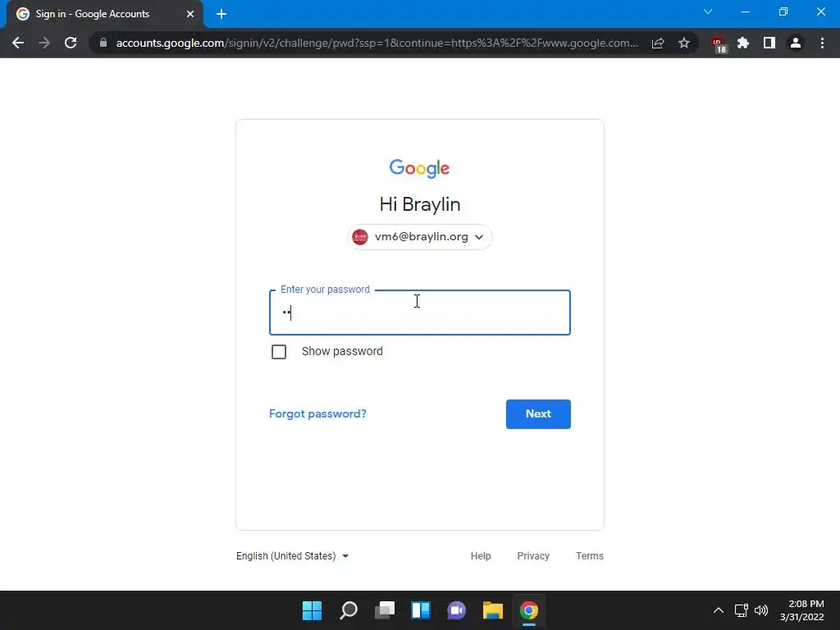Focus the Enter your password field
This screenshot has width=840, height=630.
click(x=419, y=313)
